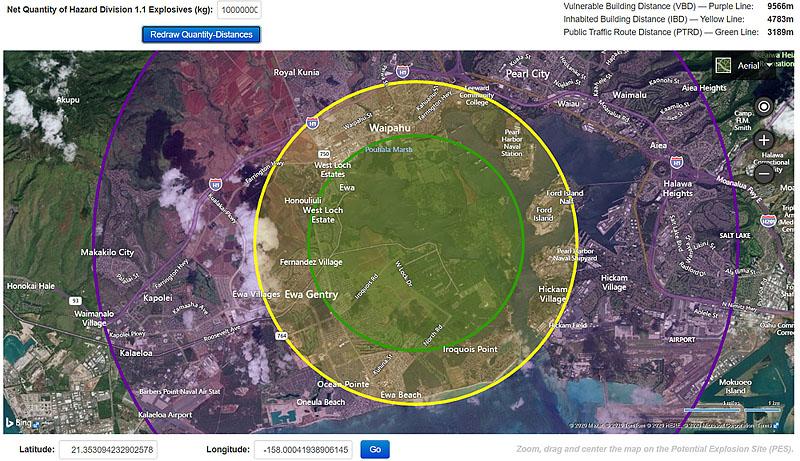Click the H201 shield near Salt Lake
Screen dimensions: 800x461
coord(768,220)
